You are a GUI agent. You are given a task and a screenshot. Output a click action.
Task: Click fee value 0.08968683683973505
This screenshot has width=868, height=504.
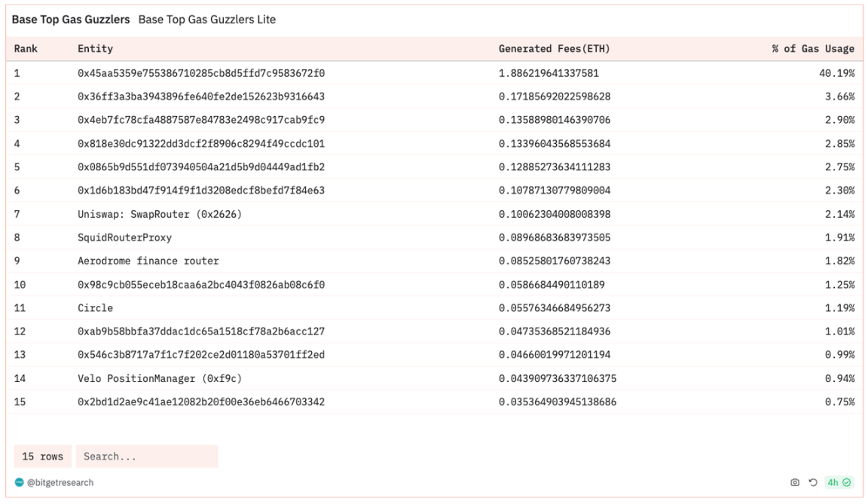pyautogui.click(x=555, y=237)
